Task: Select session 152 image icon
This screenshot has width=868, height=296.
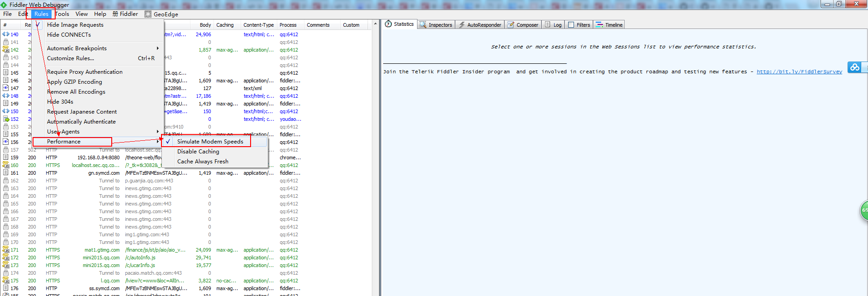Action: pos(6,119)
